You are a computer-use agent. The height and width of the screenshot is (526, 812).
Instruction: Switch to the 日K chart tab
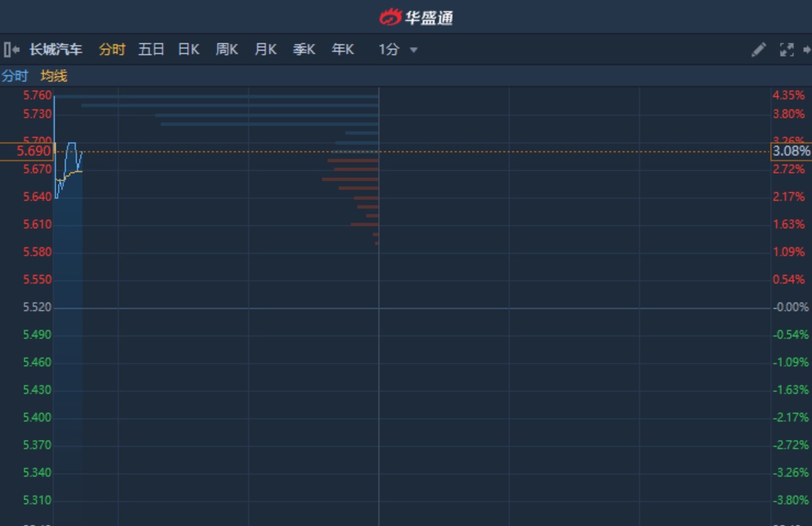[188, 50]
